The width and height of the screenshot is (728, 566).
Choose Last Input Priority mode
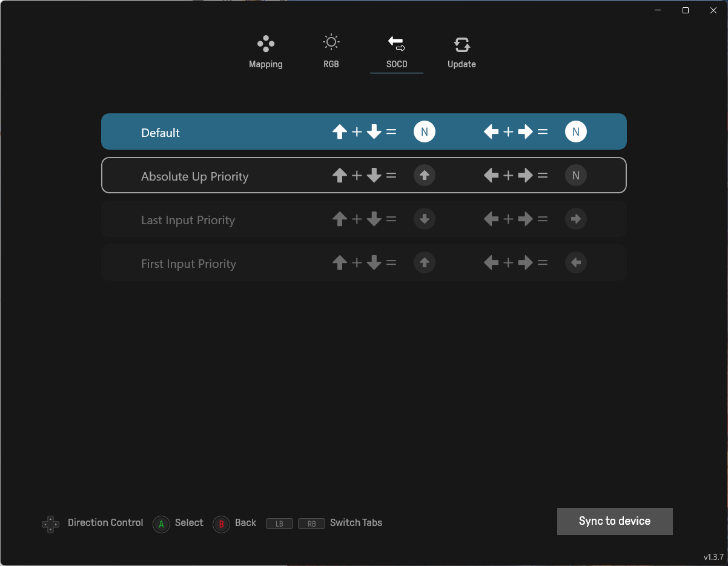coord(364,219)
